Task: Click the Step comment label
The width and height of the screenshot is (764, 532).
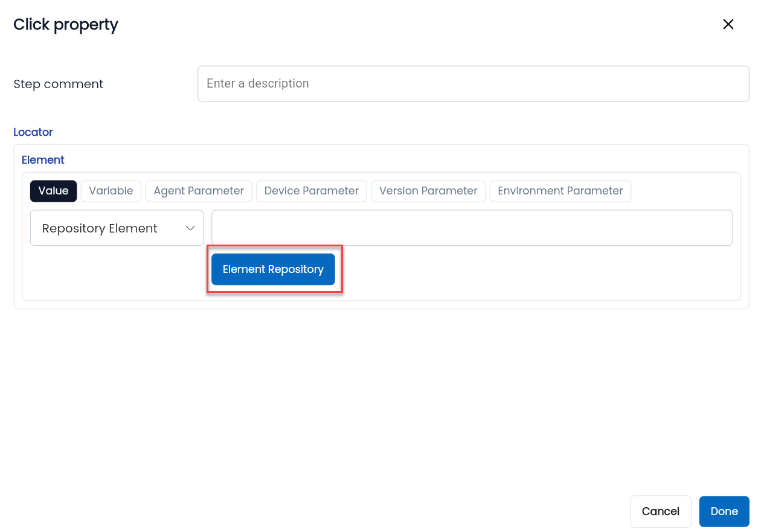Action: [x=59, y=84]
